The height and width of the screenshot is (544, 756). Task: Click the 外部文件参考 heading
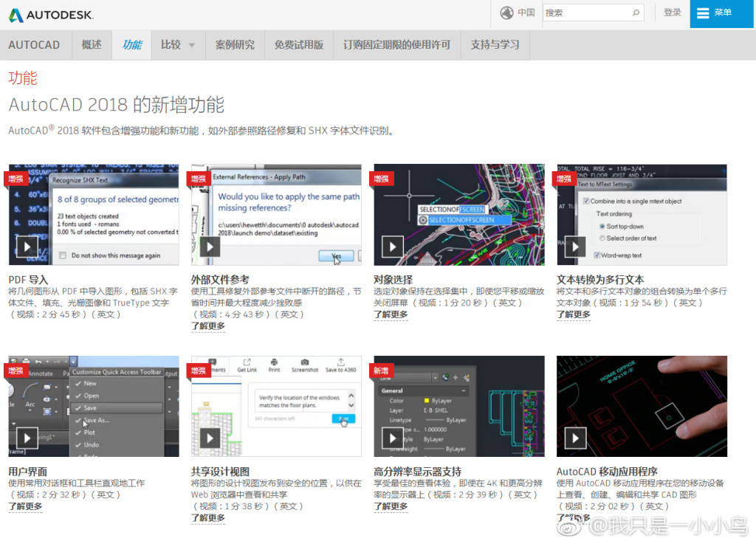(x=220, y=280)
